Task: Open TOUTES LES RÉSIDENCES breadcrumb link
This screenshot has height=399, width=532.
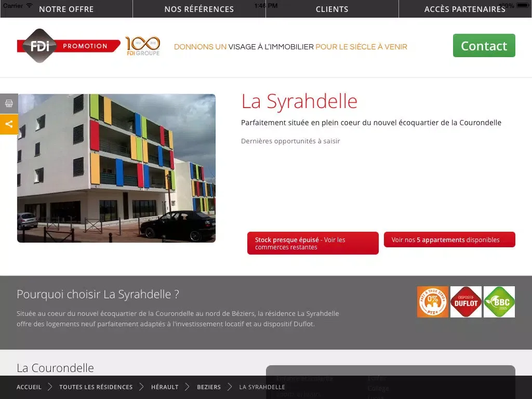Action: [96, 387]
